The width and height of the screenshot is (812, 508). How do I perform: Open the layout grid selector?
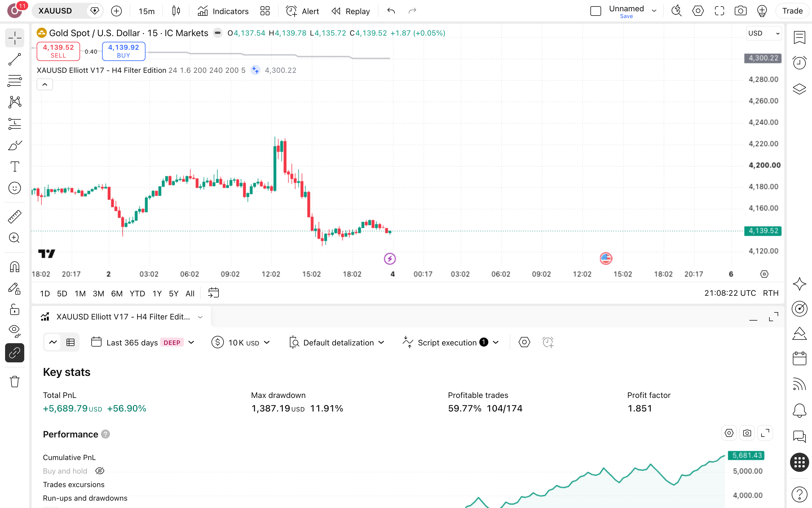(265, 11)
